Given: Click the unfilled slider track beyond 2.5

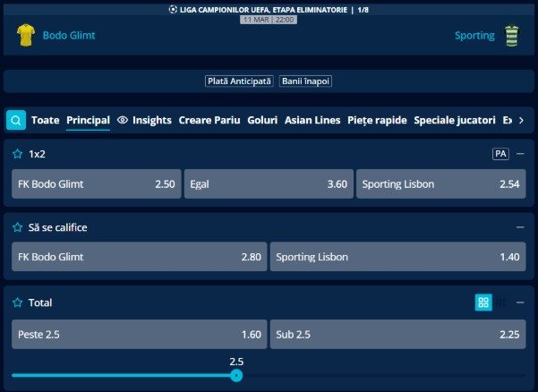Looking at the screenshot, I should (x=384, y=375).
